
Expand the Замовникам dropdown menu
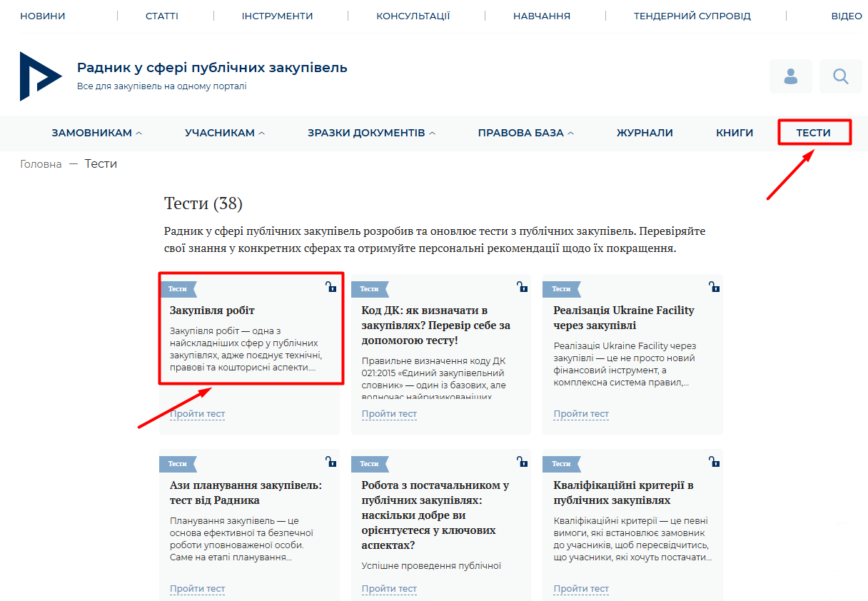(96, 133)
